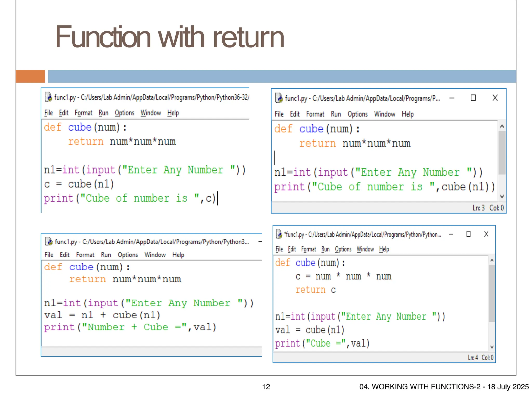Click 'return c' line in bottom-right editor
The height and width of the screenshot is (399, 532).
tap(316, 290)
